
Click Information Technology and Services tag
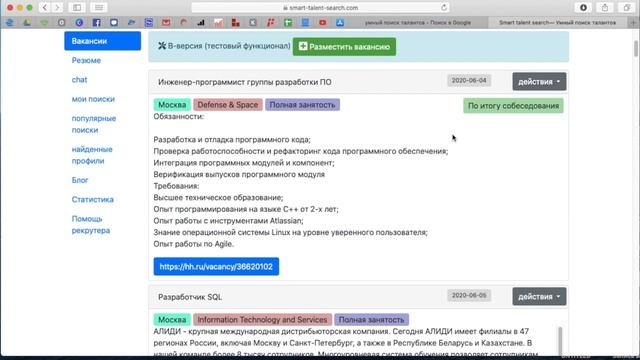click(262, 320)
